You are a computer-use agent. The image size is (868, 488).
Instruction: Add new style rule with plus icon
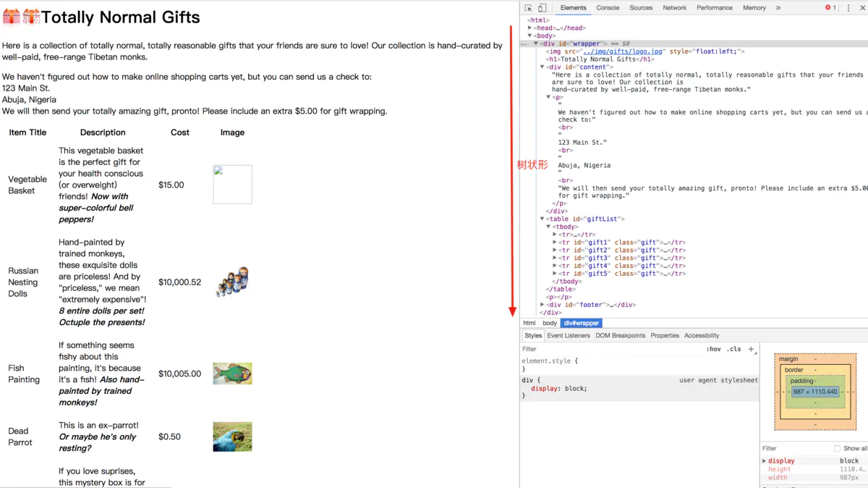pyautogui.click(x=751, y=349)
